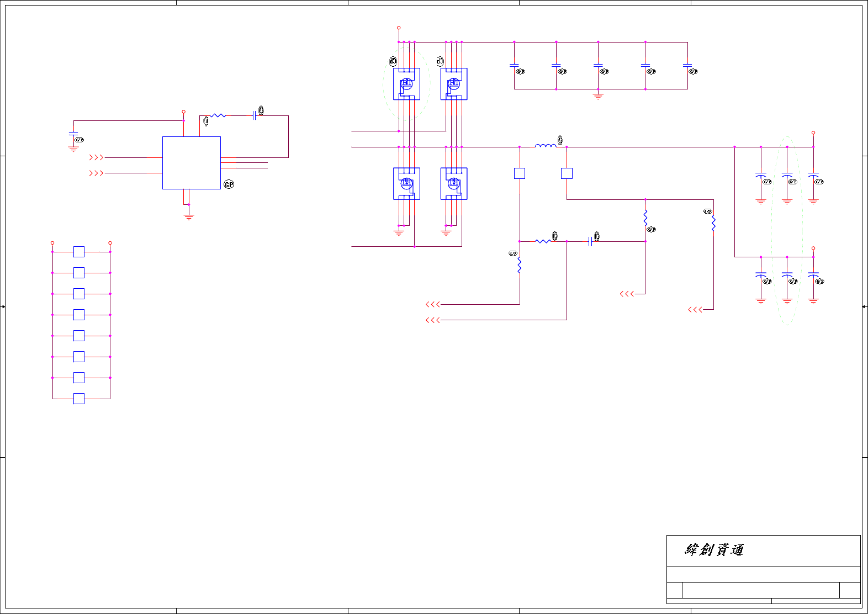Select the GP label beside the IC block

click(229, 184)
